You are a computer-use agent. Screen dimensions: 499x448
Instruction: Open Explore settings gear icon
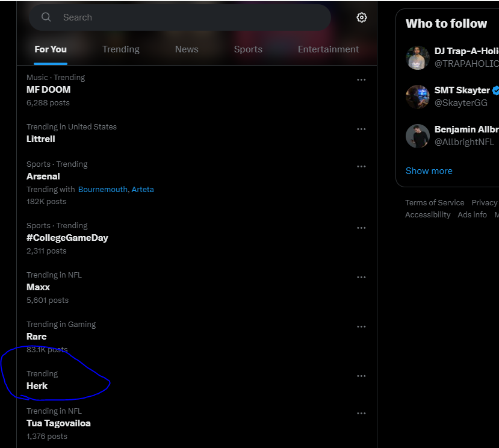(x=361, y=17)
